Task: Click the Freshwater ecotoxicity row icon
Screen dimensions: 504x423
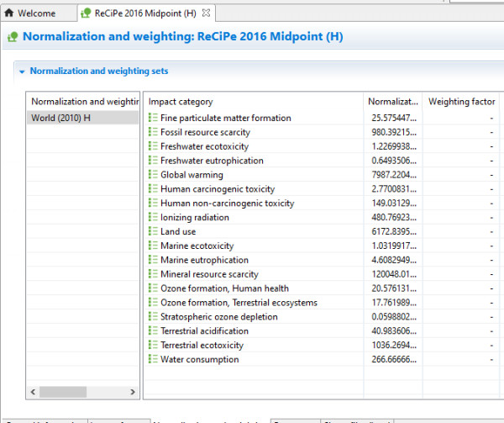Action: [153, 146]
